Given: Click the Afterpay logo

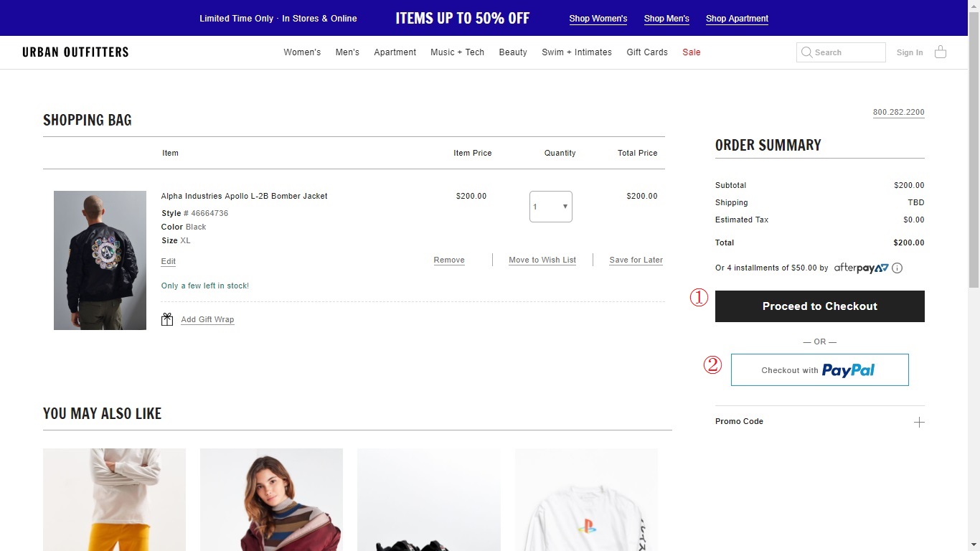Looking at the screenshot, I should pyautogui.click(x=861, y=268).
